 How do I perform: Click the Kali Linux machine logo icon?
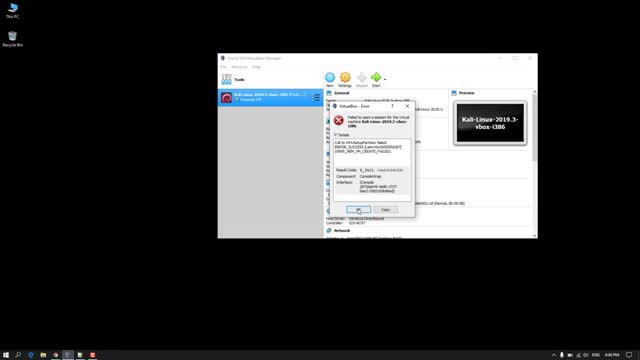pyautogui.click(x=227, y=98)
